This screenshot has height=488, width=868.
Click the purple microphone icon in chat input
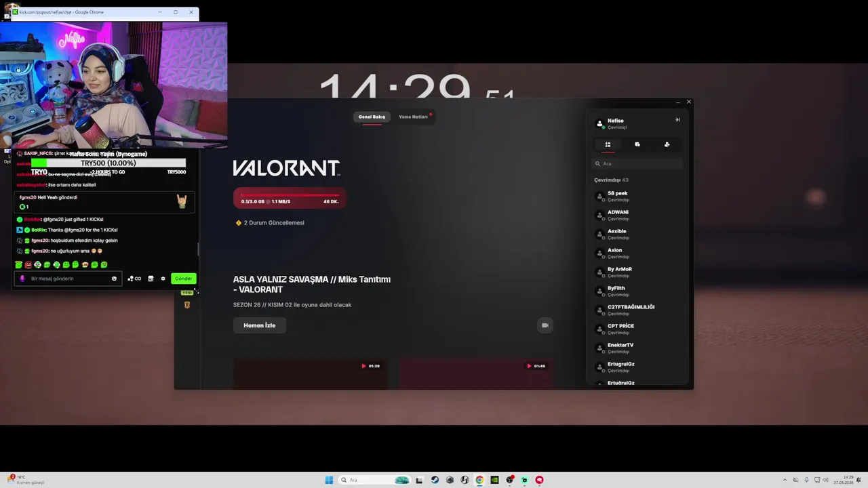[22, 279]
